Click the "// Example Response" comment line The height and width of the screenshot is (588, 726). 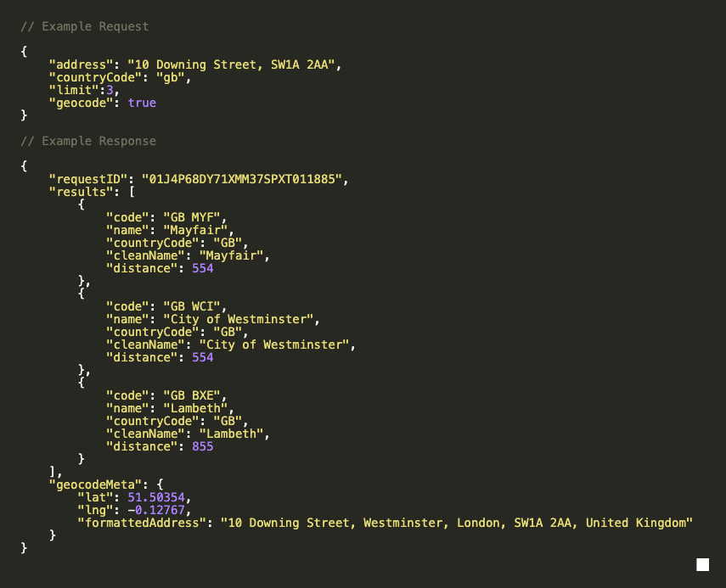tap(88, 141)
